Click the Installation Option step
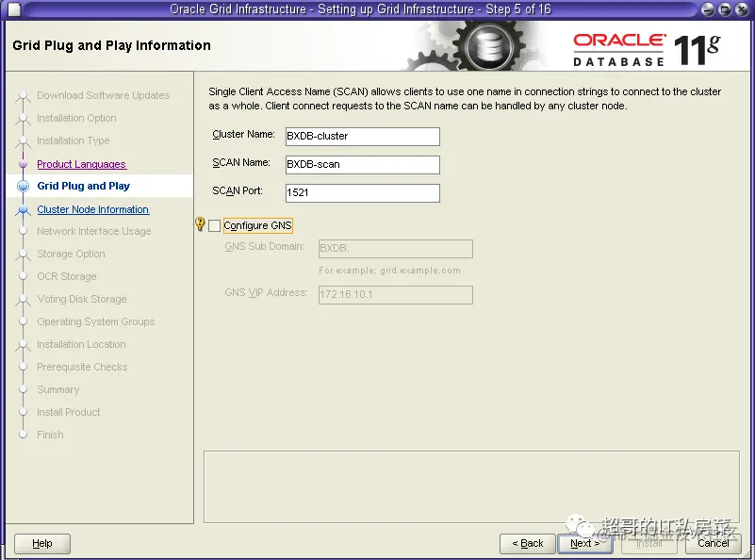This screenshot has height=560, width=755. click(76, 118)
